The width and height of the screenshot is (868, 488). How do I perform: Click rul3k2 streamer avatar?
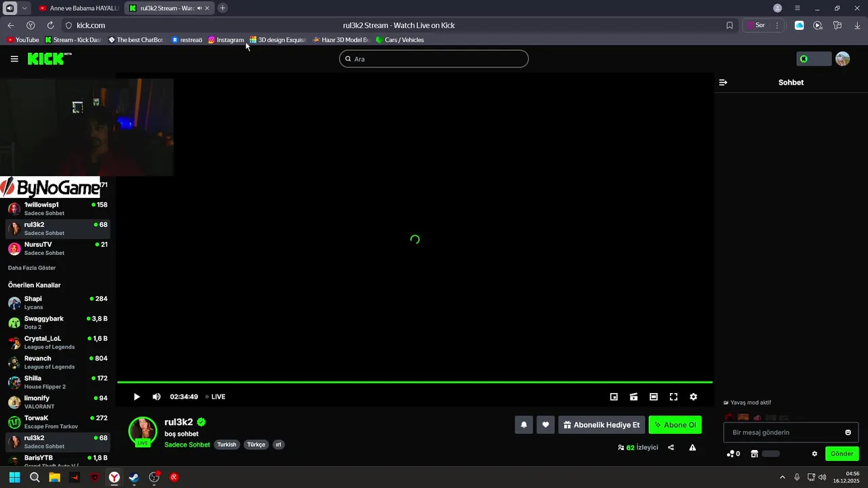[x=142, y=430]
